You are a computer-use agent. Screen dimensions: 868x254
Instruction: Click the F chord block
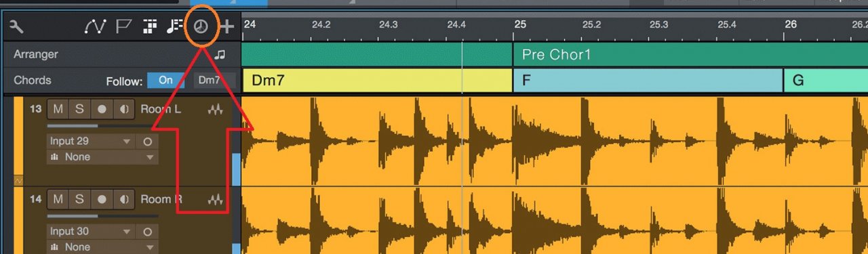tap(648, 81)
